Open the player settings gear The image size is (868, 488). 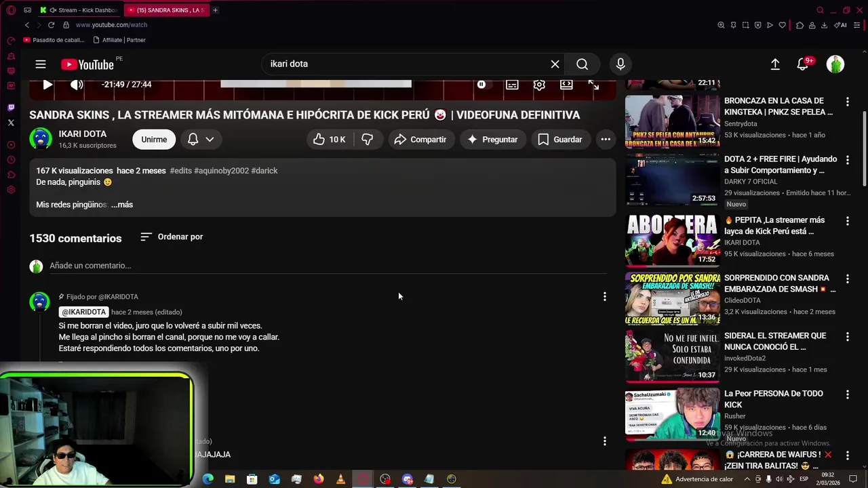coord(539,85)
